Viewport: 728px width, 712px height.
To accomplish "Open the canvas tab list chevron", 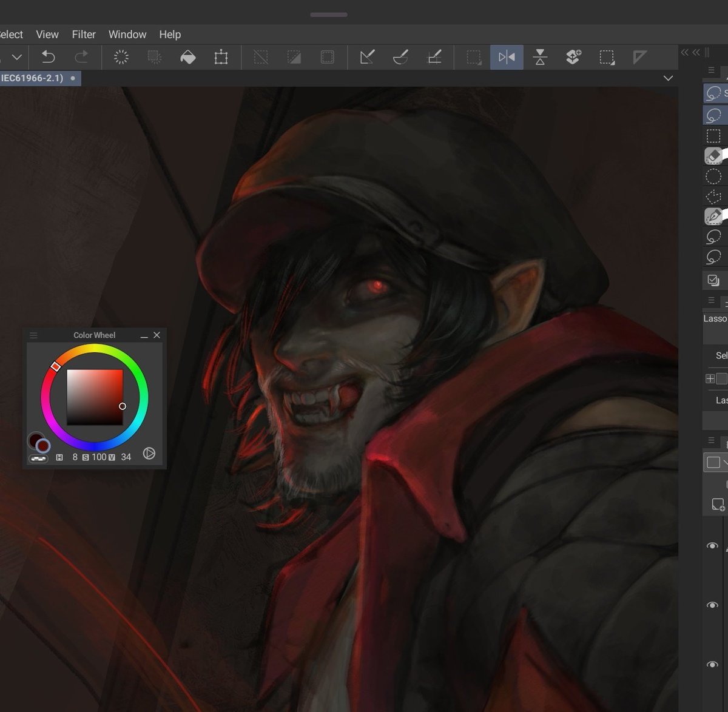I will tap(668, 78).
